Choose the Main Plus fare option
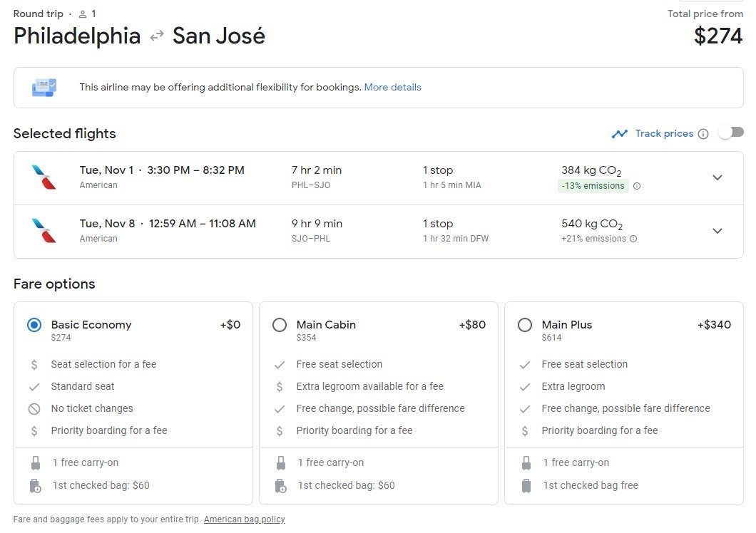 [525, 325]
